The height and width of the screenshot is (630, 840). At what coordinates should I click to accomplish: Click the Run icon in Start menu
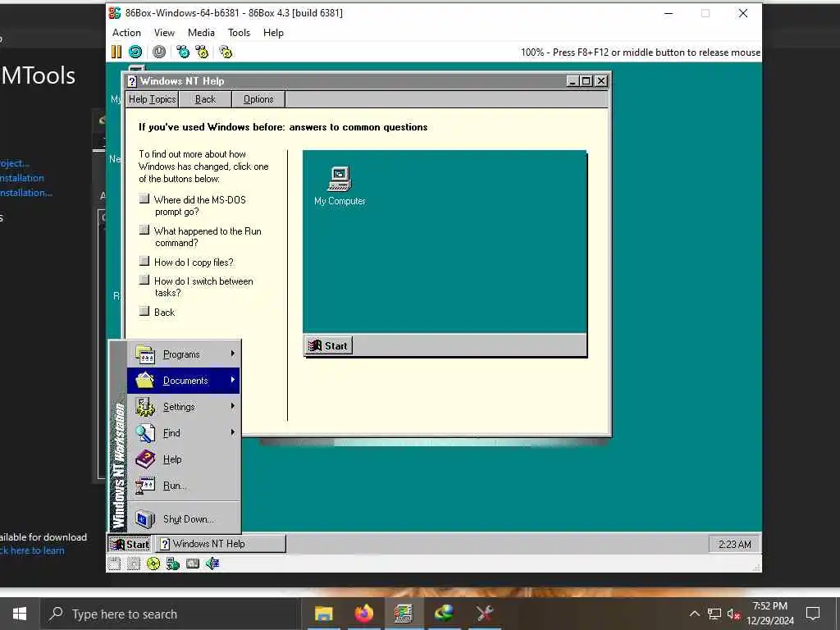[145, 486]
